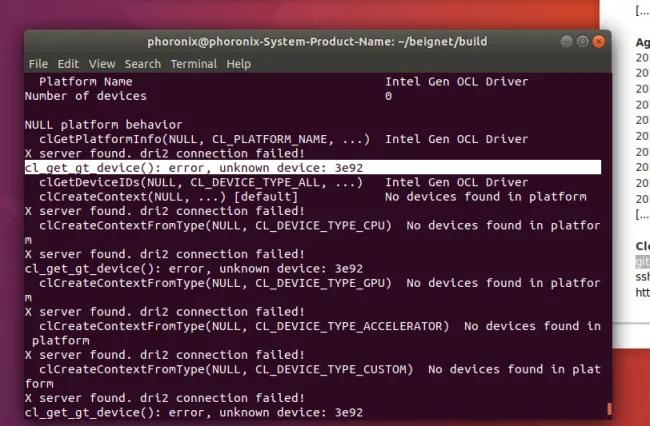Open the Help menu
The width and height of the screenshot is (650, 426).
tap(239, 64)
